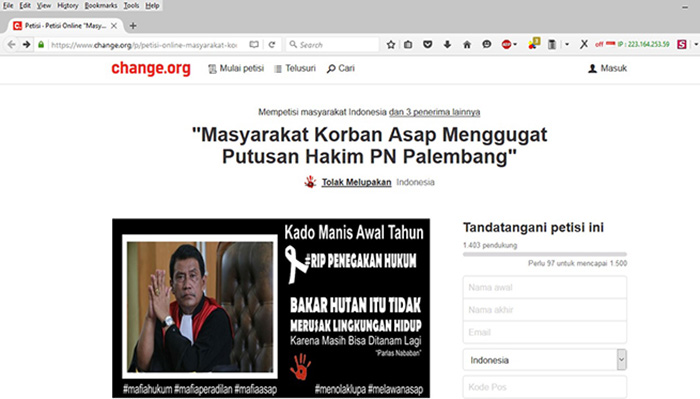
Task: Show bookmarks library icon
Action: click(408, 45)
